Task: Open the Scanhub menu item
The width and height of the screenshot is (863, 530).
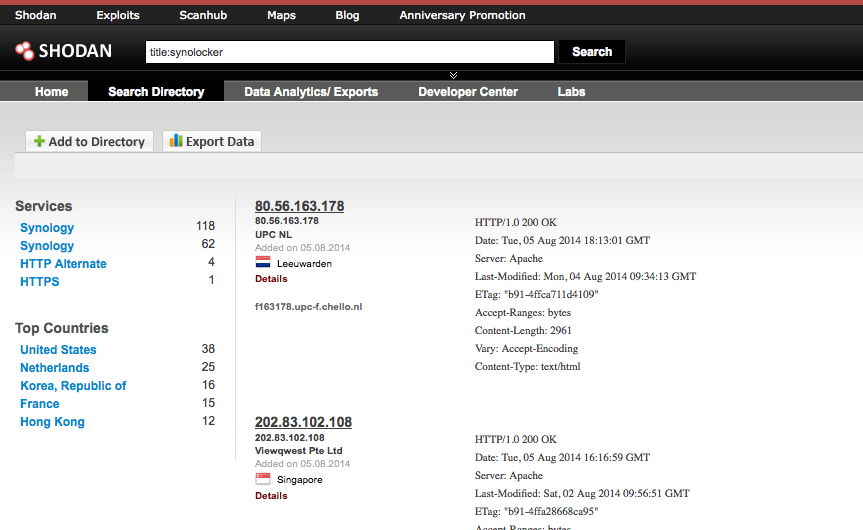Action: [x=203, y=15]
